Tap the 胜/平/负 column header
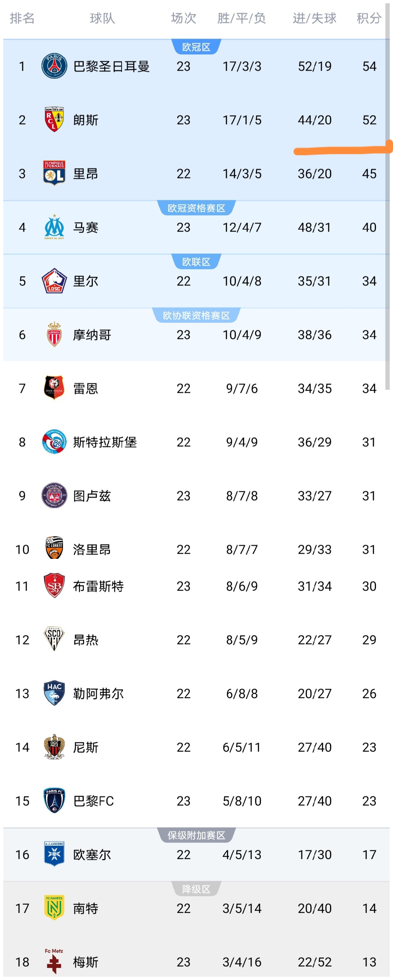 [241, 18]
